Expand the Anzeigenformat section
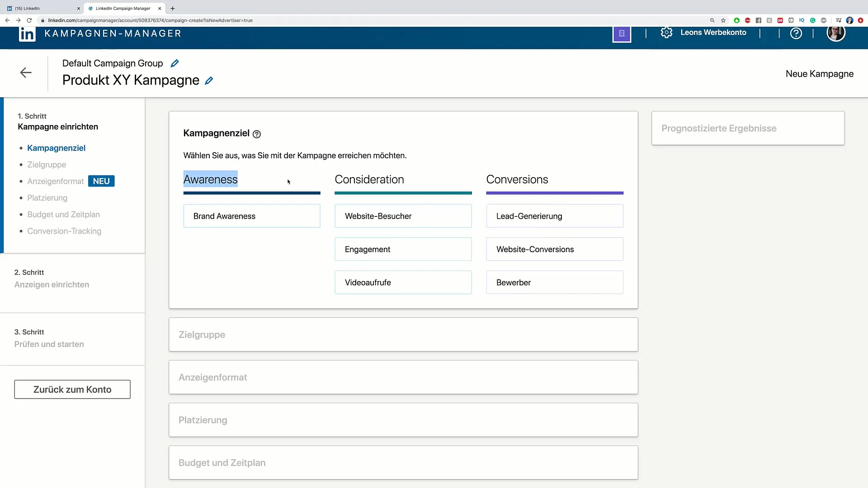868x488 pixels. click(x=403, y=377)
